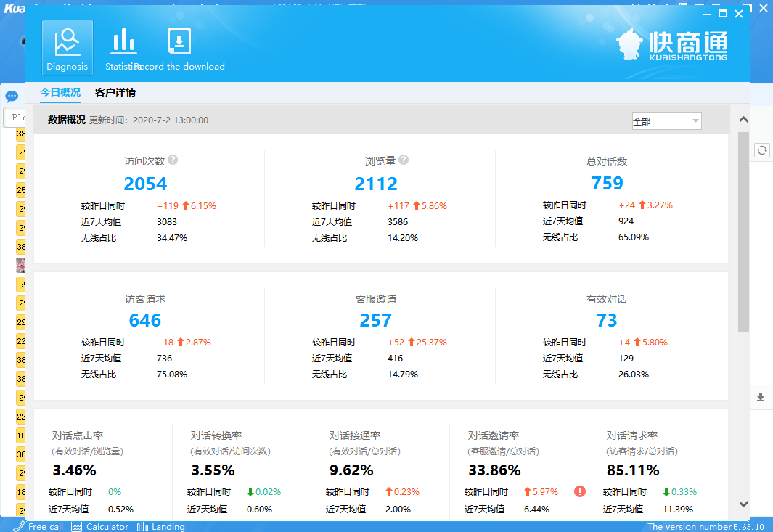The height and width of the screenshot is (532, 773).
Task: Open the Calculator from status bar
Action: pyautogui.click(x=100, y=527)
